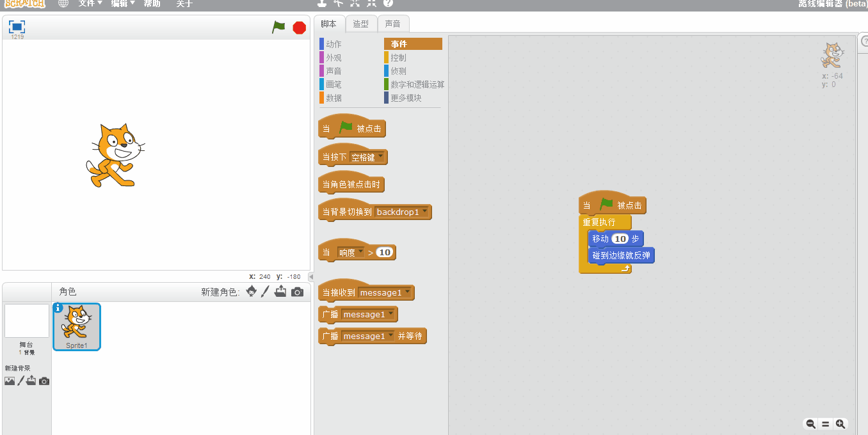Open the 空格键 key dropdown
The height and width of the screenshot is (435, 868).
click(367, 157)
